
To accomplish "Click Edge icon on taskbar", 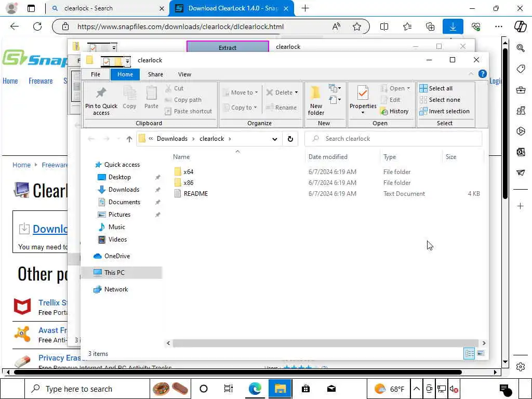I will pos(255,389).
